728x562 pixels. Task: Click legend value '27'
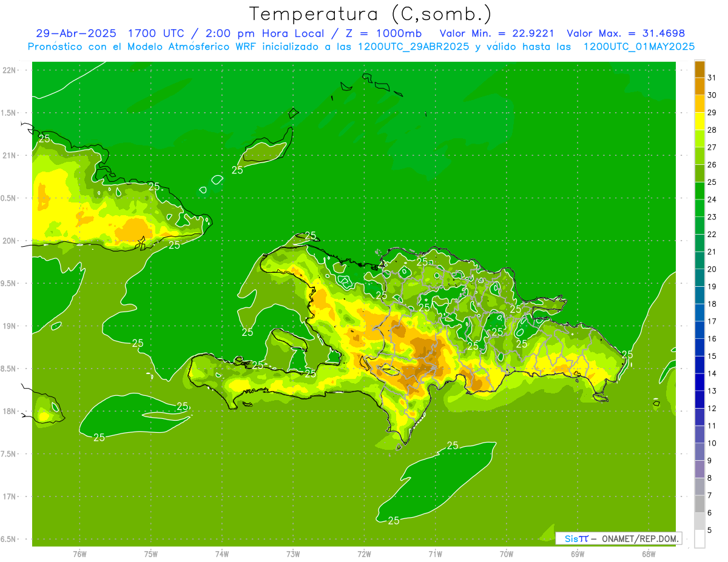pyautogui.click(x=712, y=147)
